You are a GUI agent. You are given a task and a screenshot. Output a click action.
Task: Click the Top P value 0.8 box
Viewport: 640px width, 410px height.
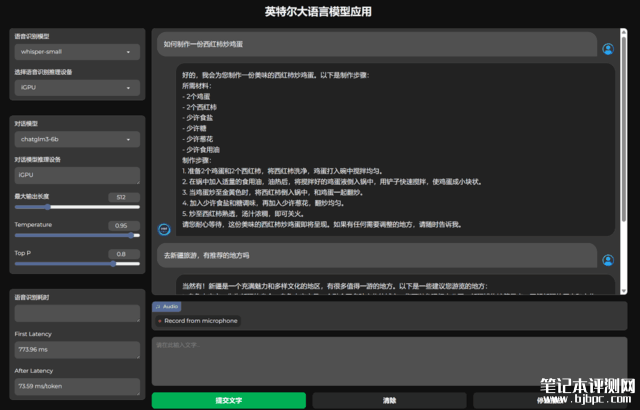pyautogui.click(x=124, y=254)
